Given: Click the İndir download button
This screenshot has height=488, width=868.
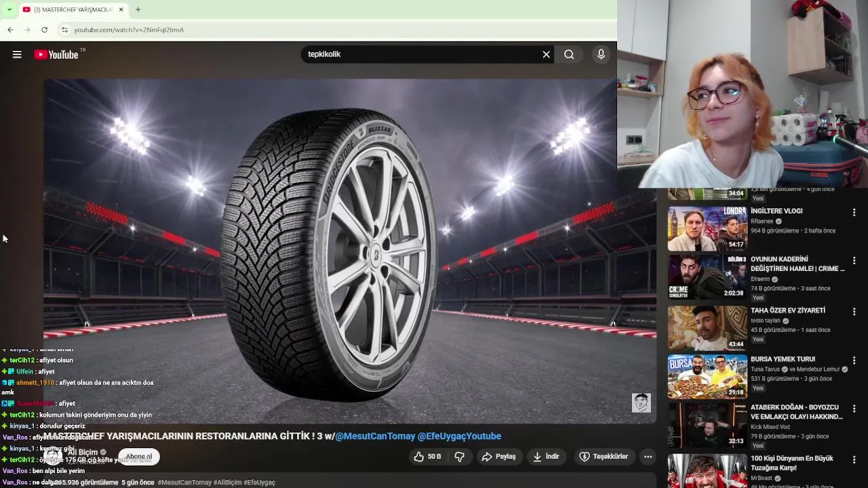Looking at the screenshot, I should point(546,457).
